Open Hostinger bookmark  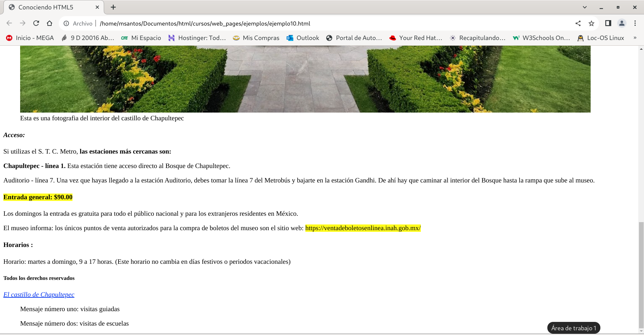pyautogui.click(x=197, y=38)
